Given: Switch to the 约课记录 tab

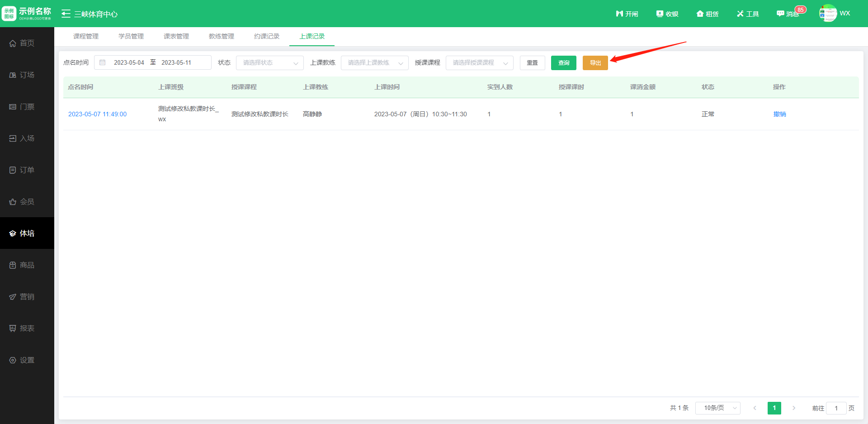Looking at the screenshot, I should click(x=267, y=37).
